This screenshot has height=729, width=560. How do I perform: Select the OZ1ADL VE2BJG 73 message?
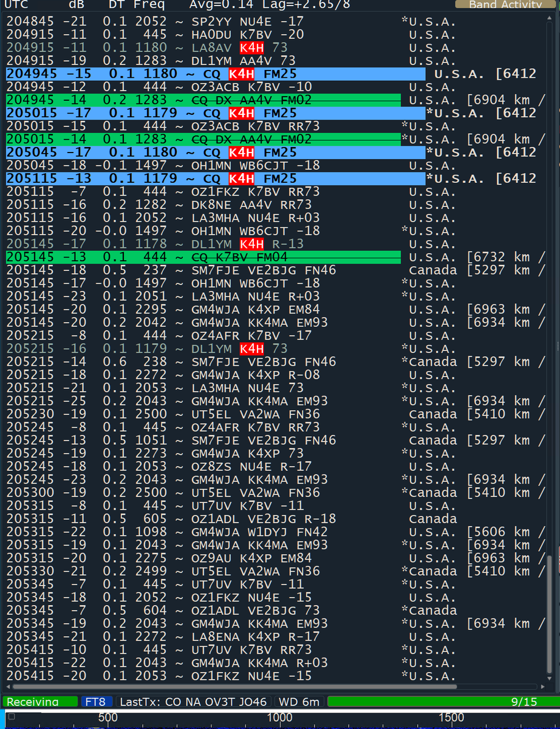tap(256, 611)
